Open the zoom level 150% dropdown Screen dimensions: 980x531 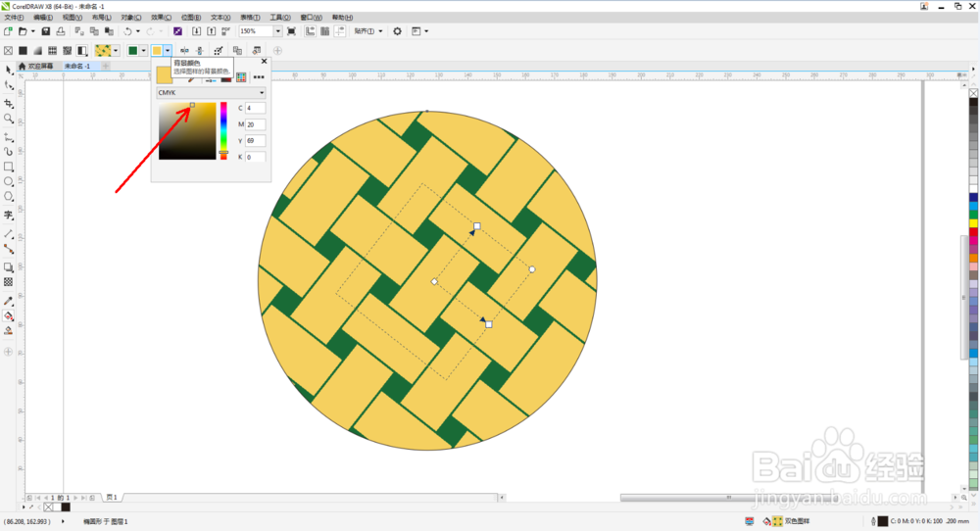point(277,31)
